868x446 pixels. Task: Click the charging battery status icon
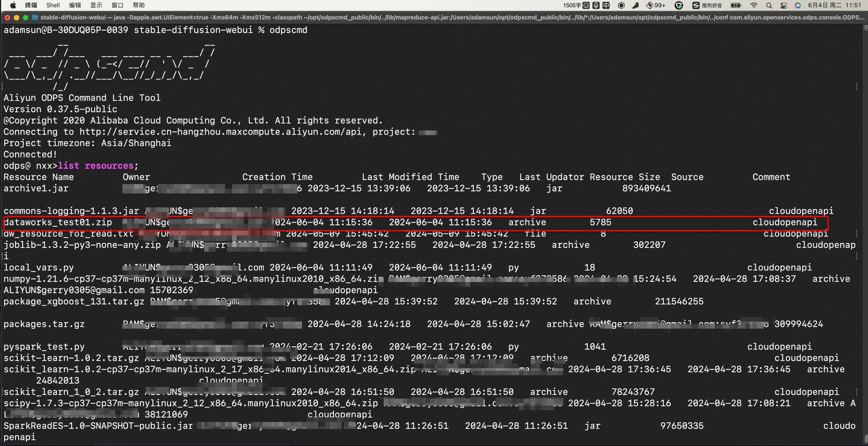[x=736, y=6]
